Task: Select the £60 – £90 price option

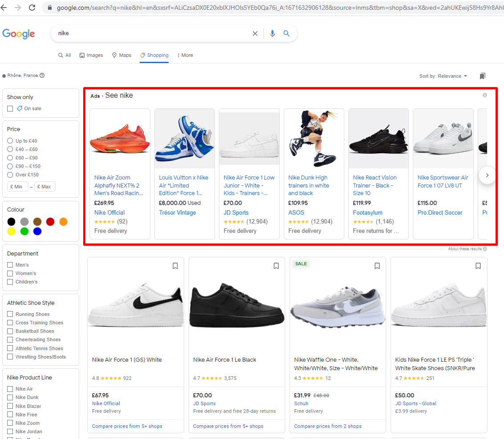Action: (10, 158)
